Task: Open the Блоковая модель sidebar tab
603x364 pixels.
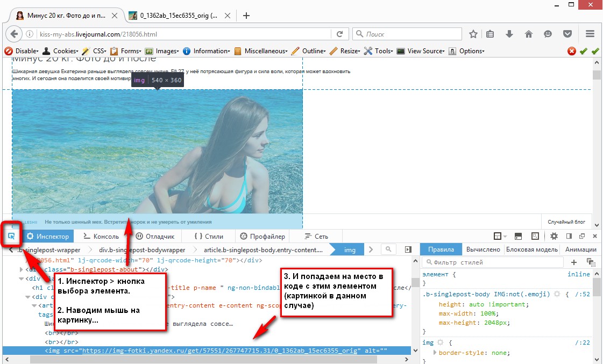Action: (532, 249)
